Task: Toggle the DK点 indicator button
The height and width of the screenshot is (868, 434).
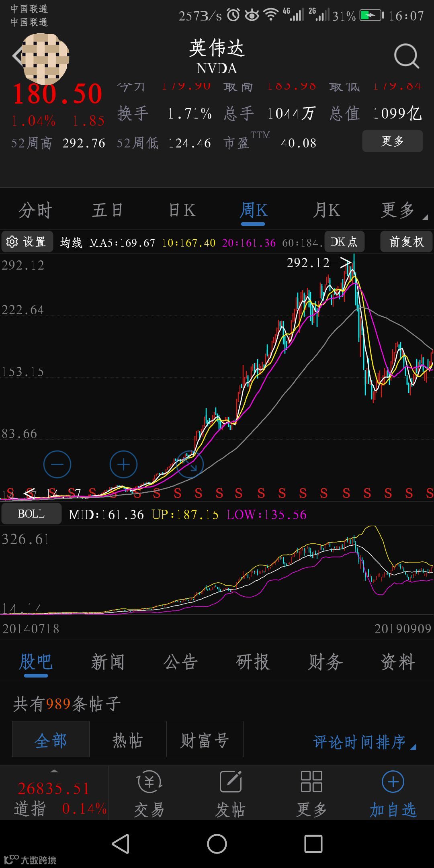Action: tap(344, 242)
